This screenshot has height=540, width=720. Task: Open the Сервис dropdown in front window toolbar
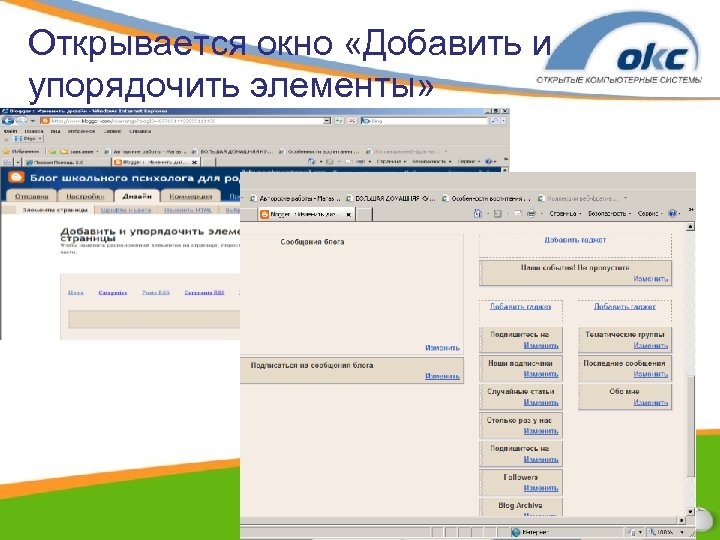650,214
